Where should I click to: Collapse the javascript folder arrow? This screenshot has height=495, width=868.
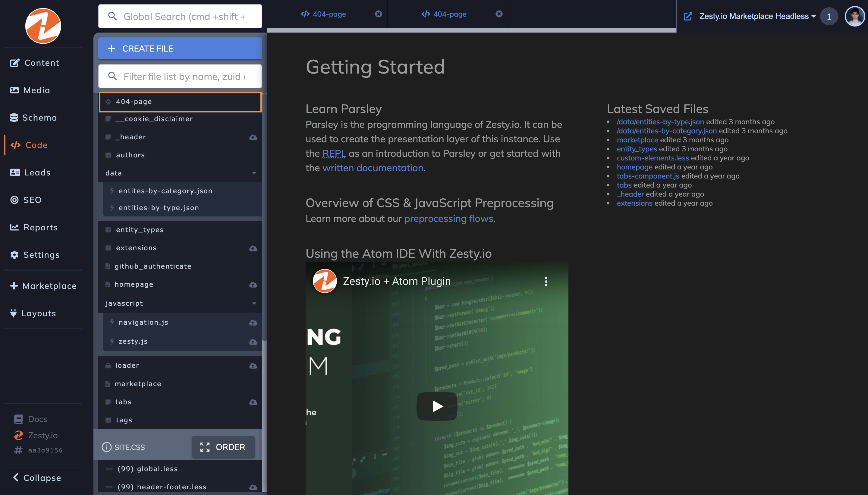pyautogui.click(x=254, y=304)
